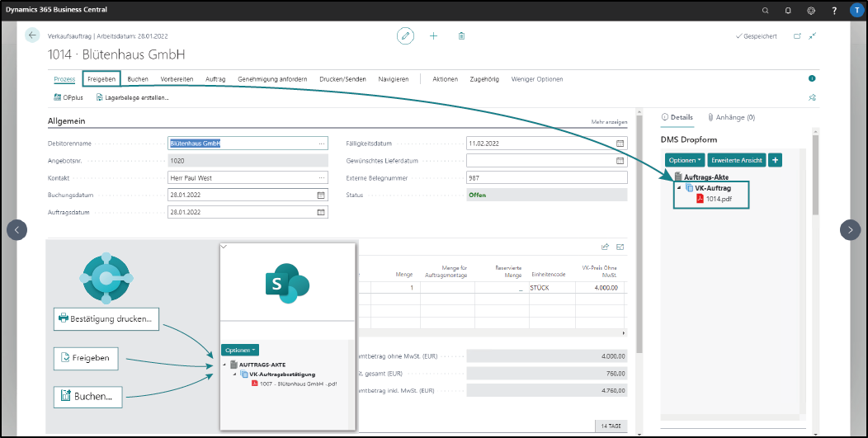The image size is (868, 438).
Task: Click the edit pencil icon
Action: 405,36
